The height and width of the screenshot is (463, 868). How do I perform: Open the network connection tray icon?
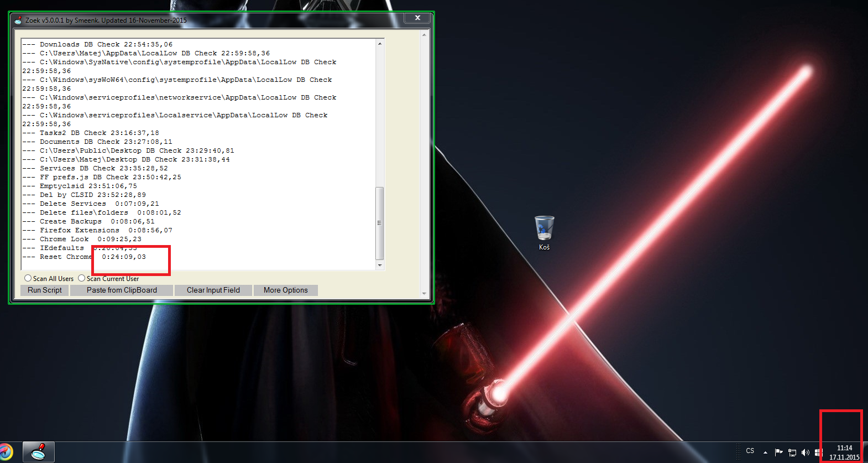[x=792, y=452]
